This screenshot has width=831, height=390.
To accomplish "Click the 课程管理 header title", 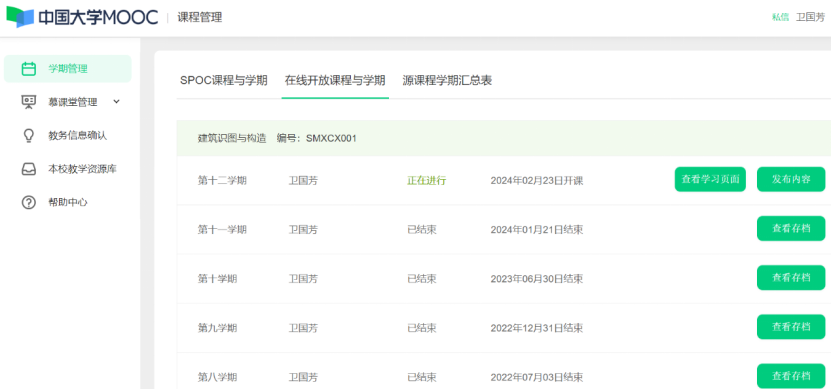I will (200, 17).
